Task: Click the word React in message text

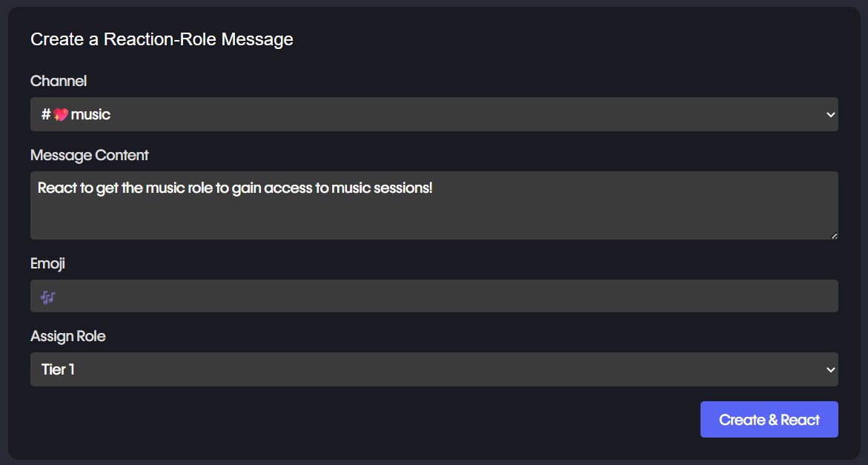Action: pyautogui.click(x=57, y=188)
